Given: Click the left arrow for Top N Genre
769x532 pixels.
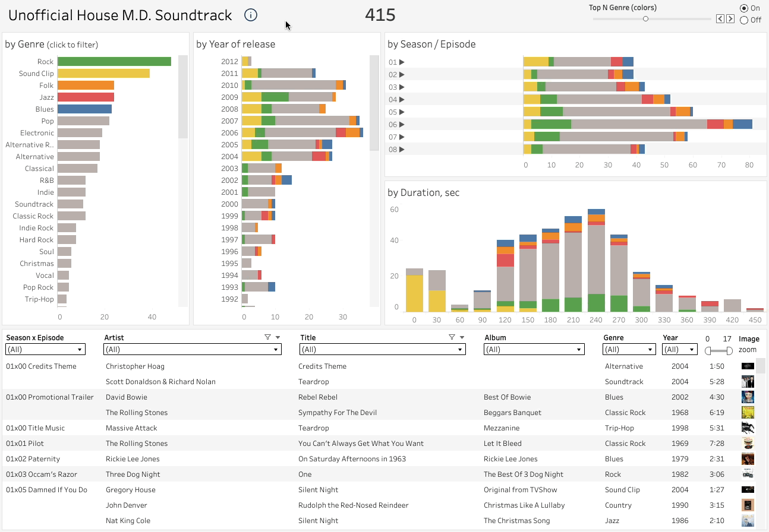Looking at the screenshot, I should (x=720, y=19).
